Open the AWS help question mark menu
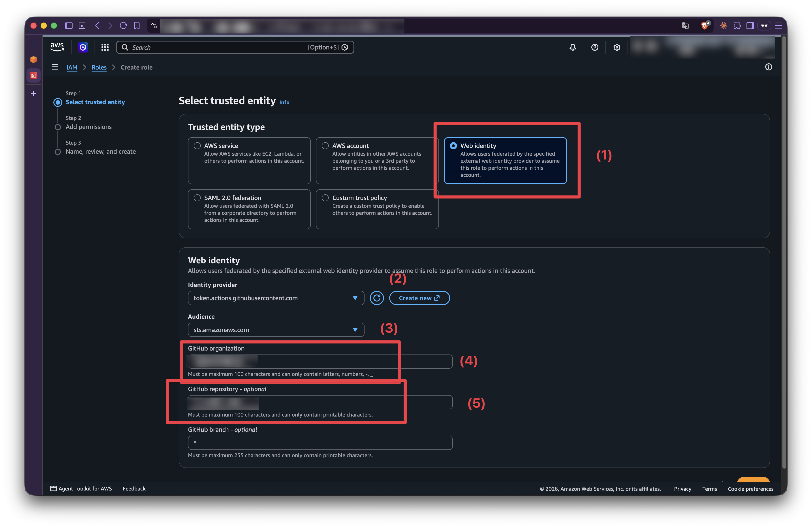 [x=595, y=47]
